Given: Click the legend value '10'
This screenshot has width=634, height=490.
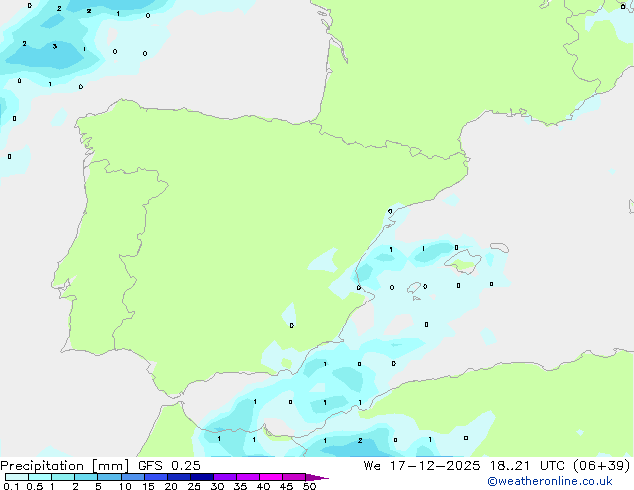Looking at the screenshot, I should click(125, 486).
